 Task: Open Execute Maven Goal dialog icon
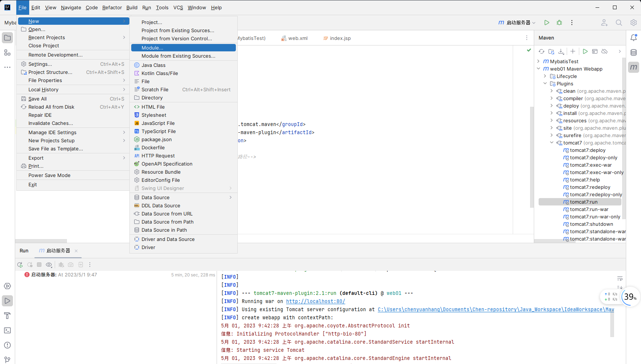[595, 51]
